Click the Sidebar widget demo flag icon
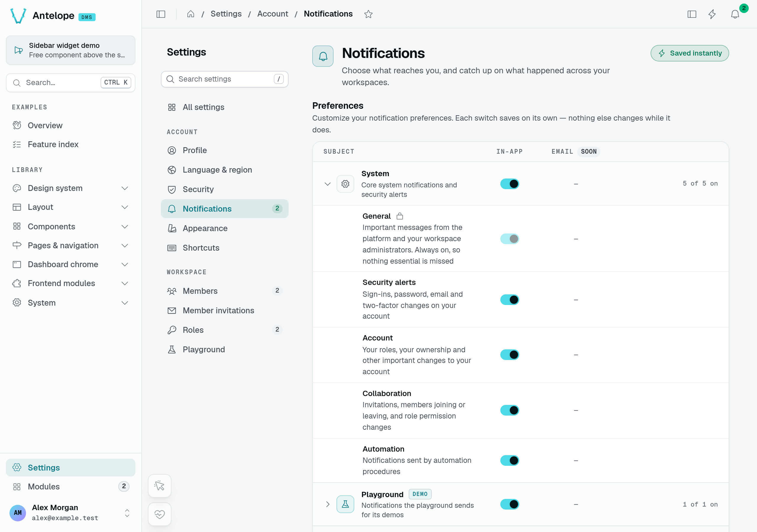 coord(18,50)
